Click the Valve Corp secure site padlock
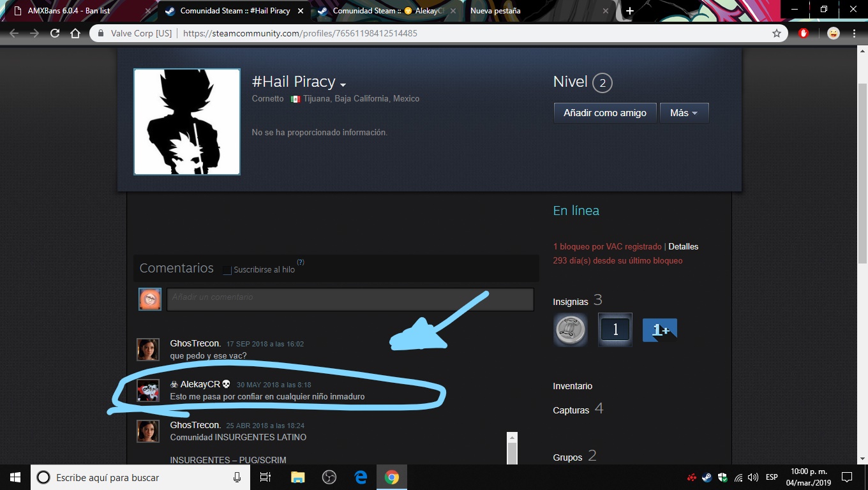This screenshot has width=868, height=490. (x=100, y=33)
